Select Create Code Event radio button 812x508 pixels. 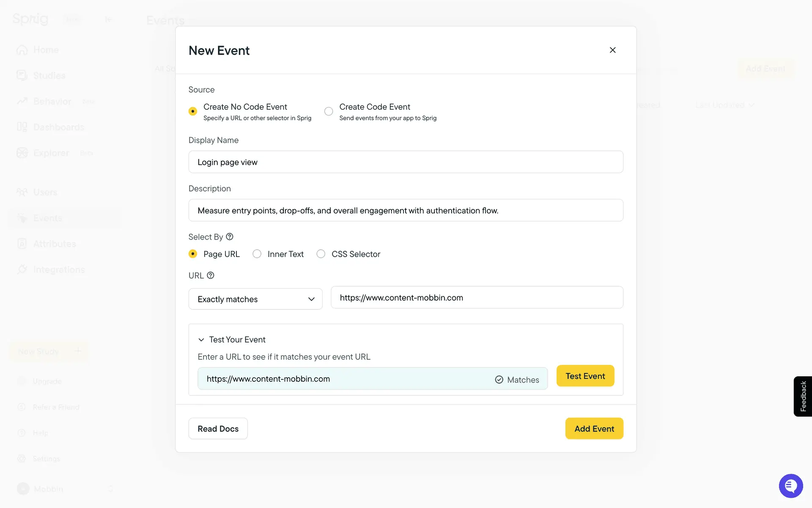tap(329, 111)
